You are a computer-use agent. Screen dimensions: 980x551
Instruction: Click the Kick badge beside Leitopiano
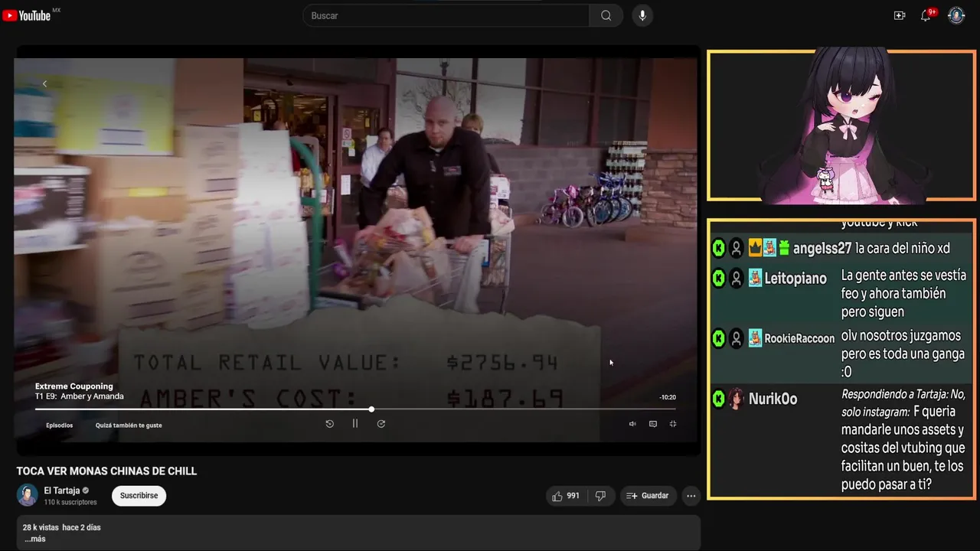pyautogui.click(x=718, y=278)
